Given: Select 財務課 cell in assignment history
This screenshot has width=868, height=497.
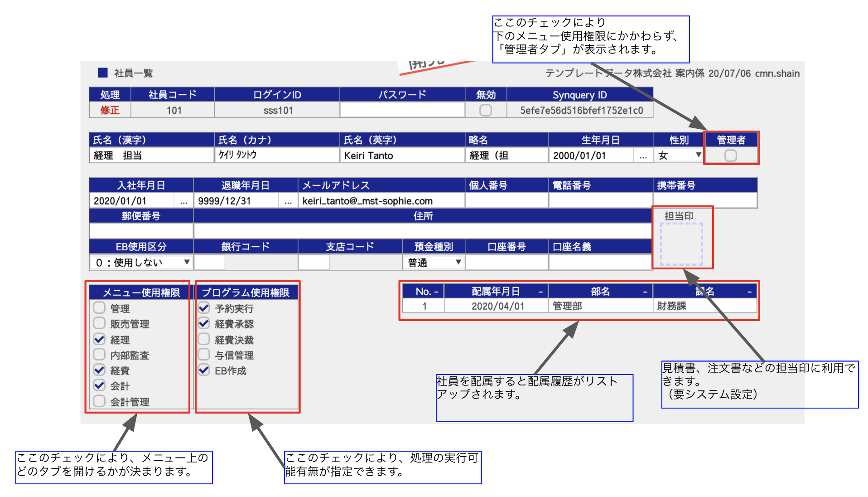Looking at the screenshot, I should (x=705, y=306).
